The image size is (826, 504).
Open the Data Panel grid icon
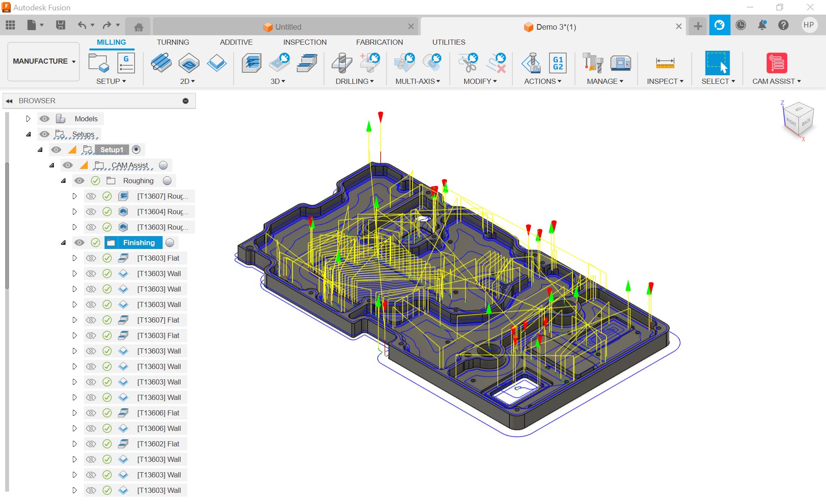[10, 25]
